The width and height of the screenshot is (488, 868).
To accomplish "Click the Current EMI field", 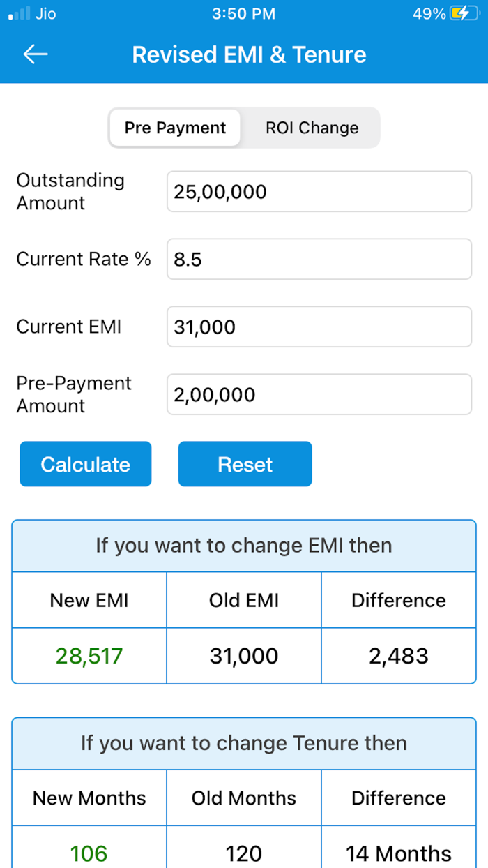I will tap(319, 327).
